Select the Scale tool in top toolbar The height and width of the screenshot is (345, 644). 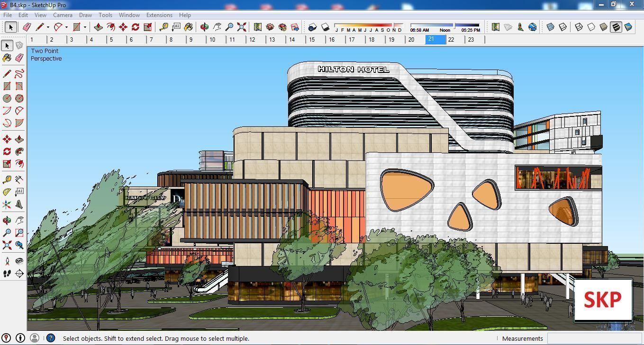click(148, 27)
